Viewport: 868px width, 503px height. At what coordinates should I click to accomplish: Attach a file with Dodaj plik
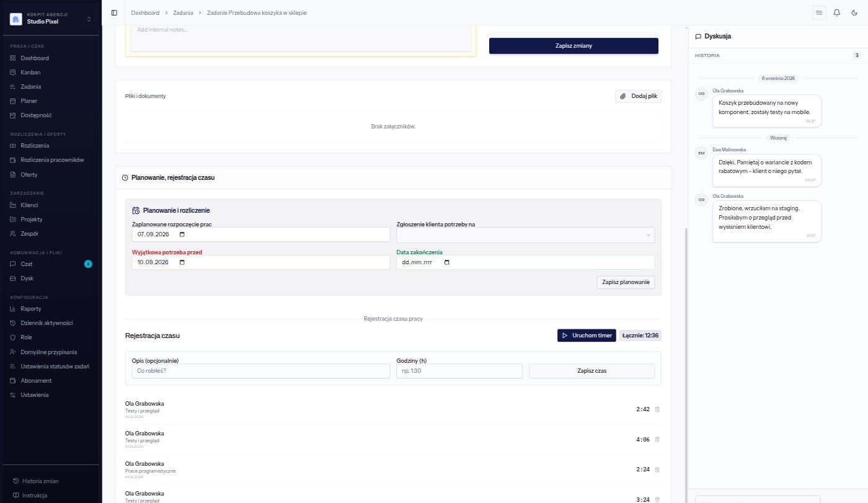(x=639, y=96)
